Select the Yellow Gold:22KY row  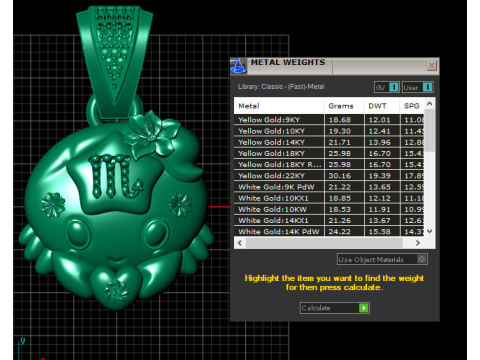click(329, 176)
